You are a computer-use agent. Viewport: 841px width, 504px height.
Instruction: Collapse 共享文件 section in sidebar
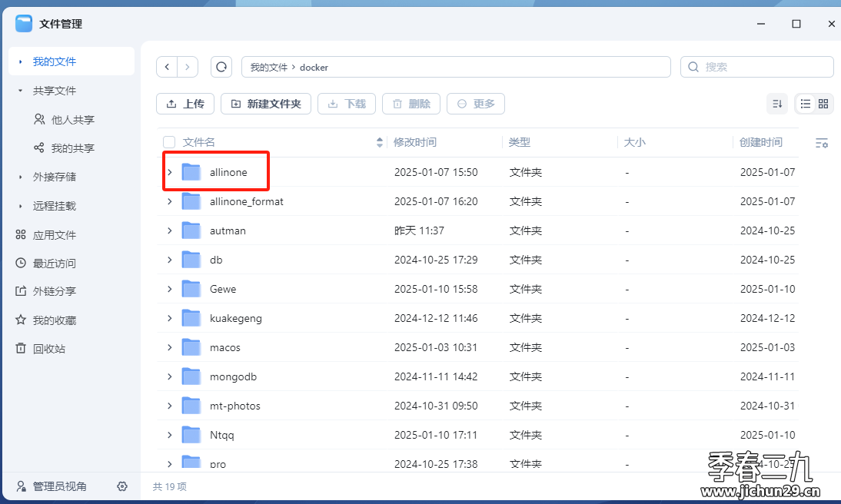tap(21, 91)
